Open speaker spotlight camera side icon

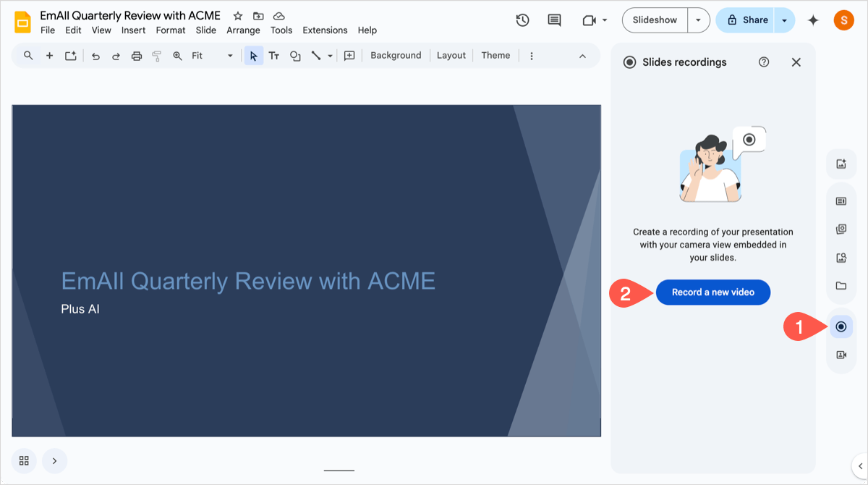841,355
